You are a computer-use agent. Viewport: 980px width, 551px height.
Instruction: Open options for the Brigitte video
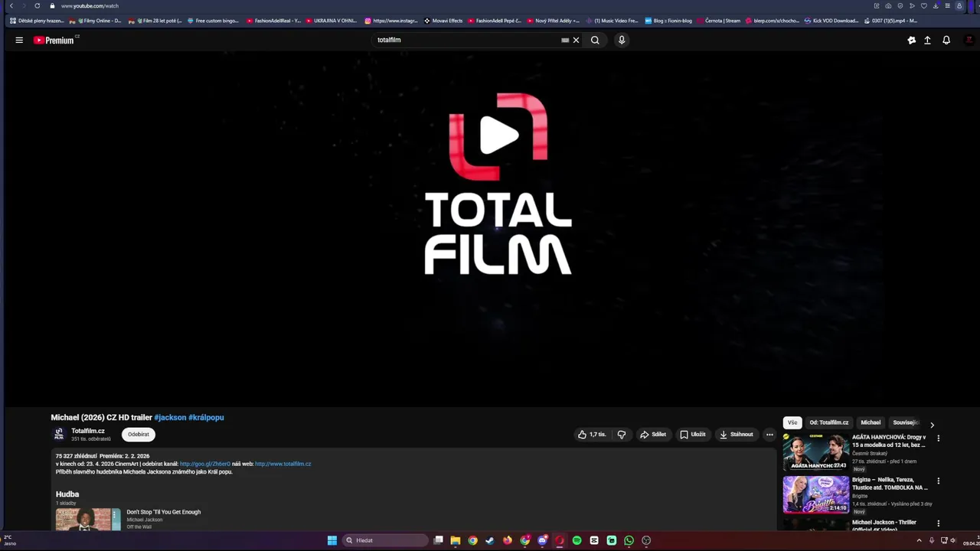tap(939, 481)
